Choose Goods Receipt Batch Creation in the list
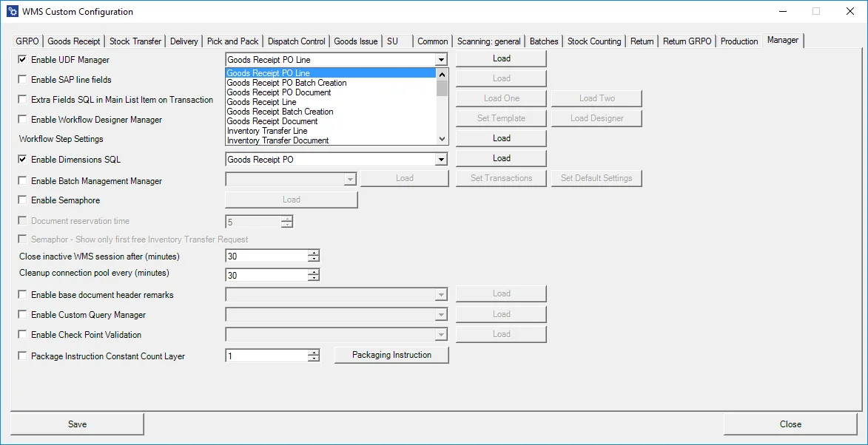Screen dimensions: 868x445 point(278,111)
